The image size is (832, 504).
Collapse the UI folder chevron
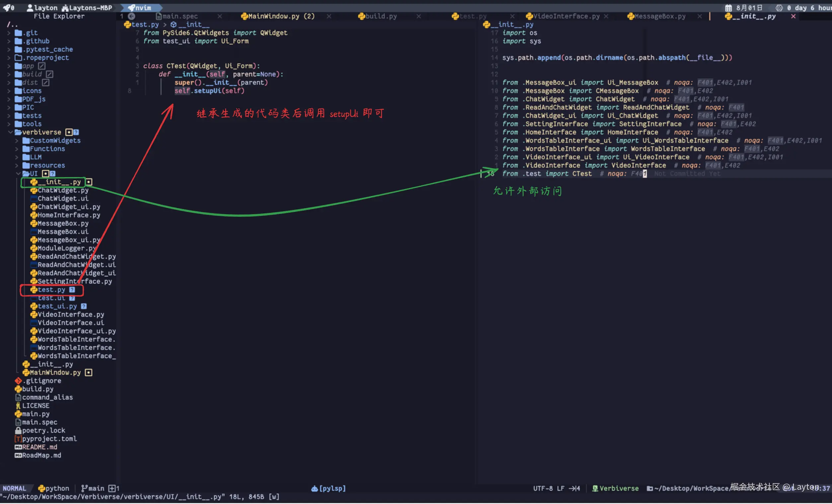(18, 174)
